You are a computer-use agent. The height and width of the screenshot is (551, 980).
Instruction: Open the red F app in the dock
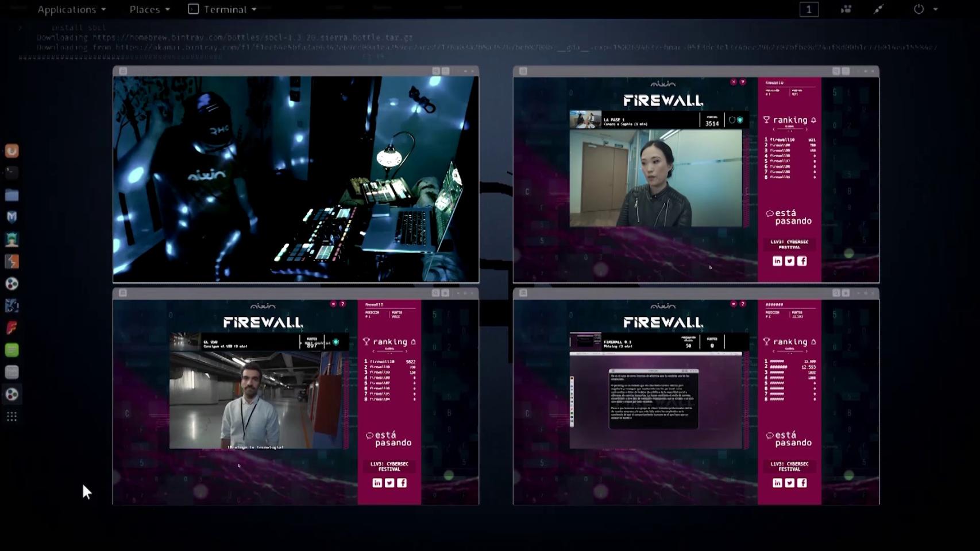pyautogui.click(x=11, y=328)
